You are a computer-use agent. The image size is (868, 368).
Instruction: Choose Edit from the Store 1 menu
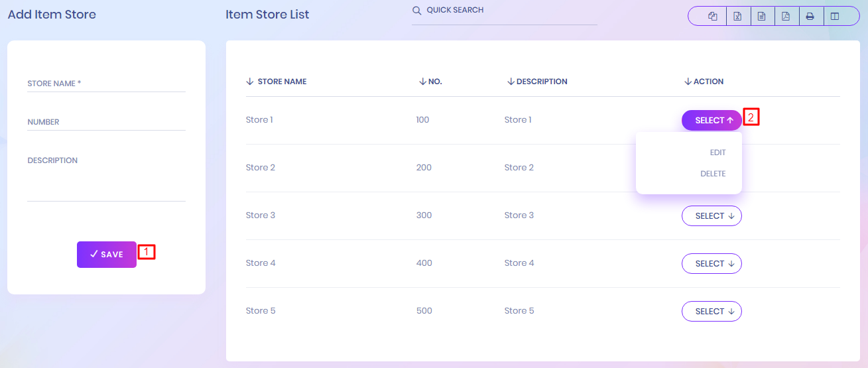tap(717, 153)
